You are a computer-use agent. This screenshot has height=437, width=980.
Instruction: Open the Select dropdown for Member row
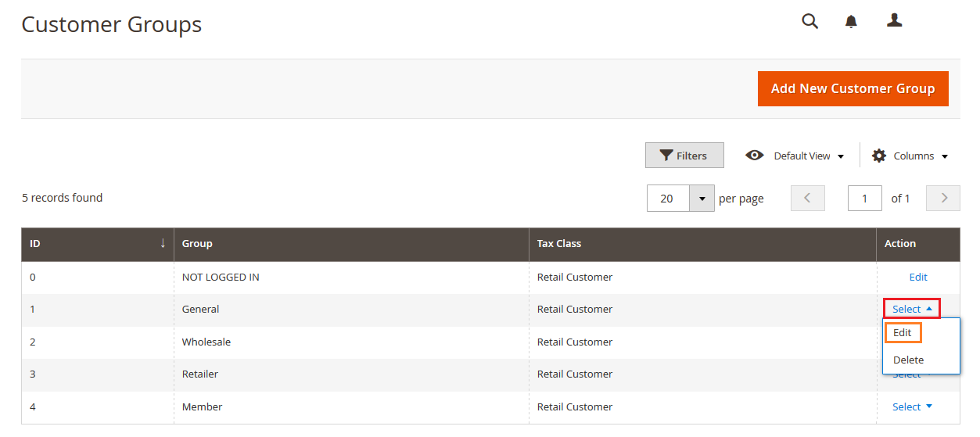pos(912,407)
